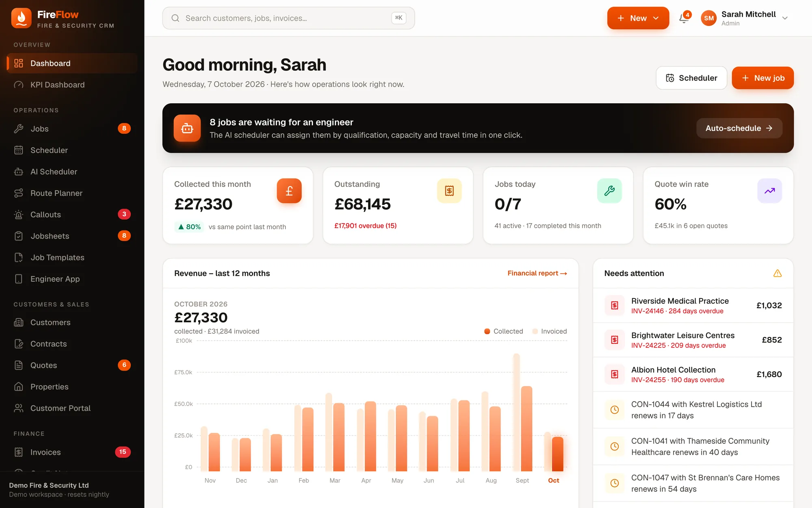This screenshot has width=812, height=508.
Task: Click '41 active · 17 completed this month'
Action: click(x=548, y=226)
